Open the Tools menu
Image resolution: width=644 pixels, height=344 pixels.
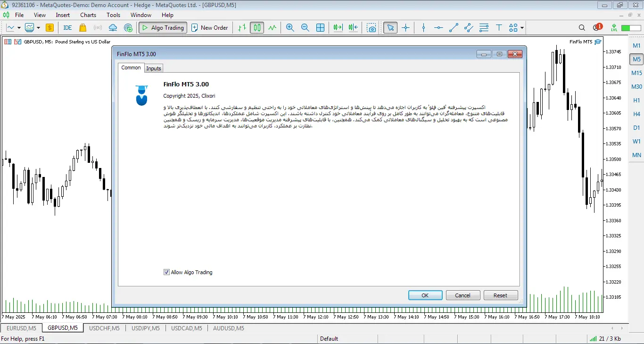tap(113, 15)
